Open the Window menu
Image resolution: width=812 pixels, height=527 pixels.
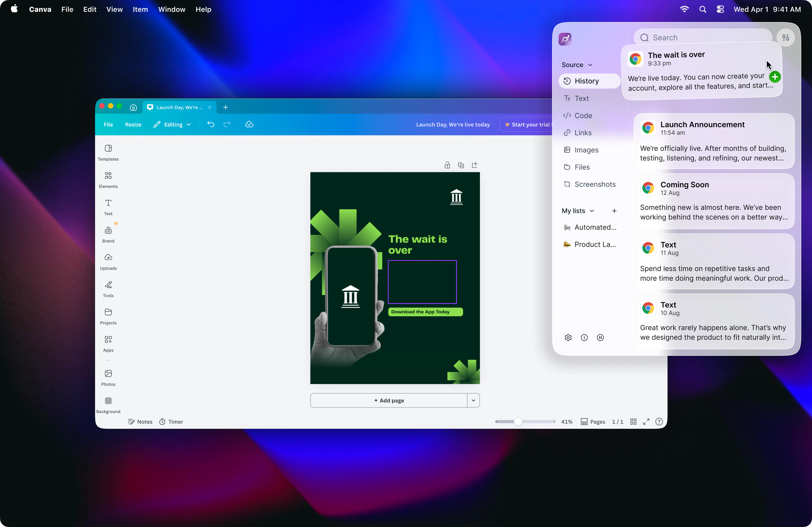click(172, 9)
